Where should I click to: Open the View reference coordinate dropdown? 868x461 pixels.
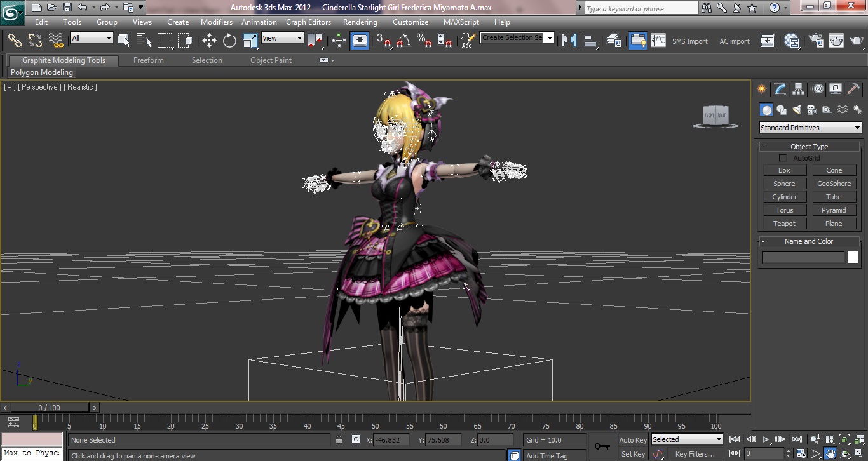tap(282, 38)
